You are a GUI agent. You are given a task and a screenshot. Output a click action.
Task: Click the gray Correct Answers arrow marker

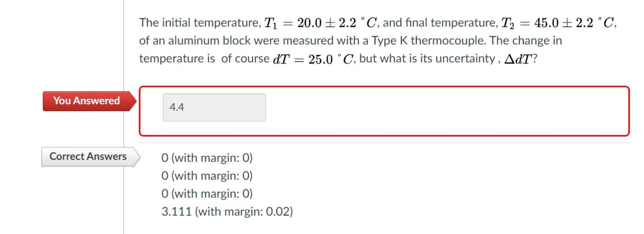point(136,157)
